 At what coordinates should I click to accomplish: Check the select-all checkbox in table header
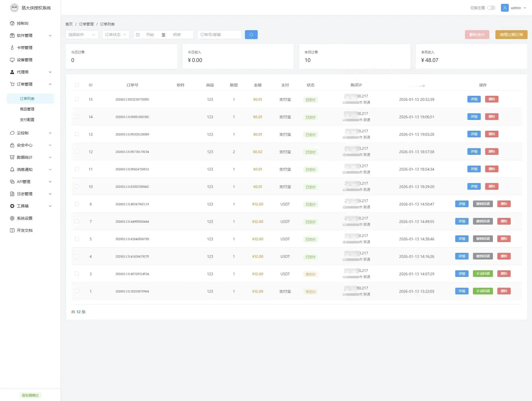coord(77,85)
